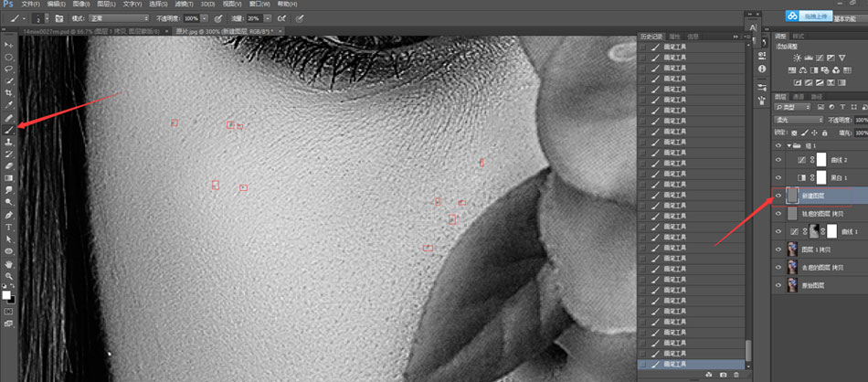Add a Curves adjustment layer
Viewport: 868px width, 382px height.
pyautogui.click(x=820, y=58)
